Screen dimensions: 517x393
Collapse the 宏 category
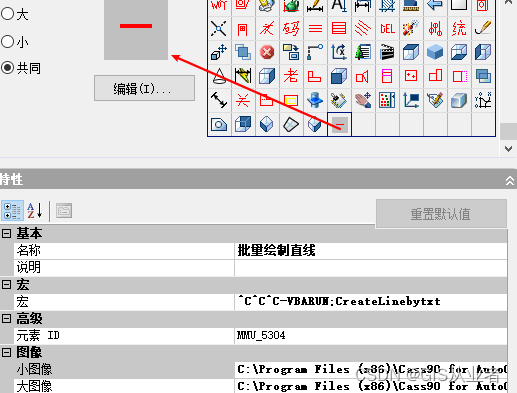(6, 284)
